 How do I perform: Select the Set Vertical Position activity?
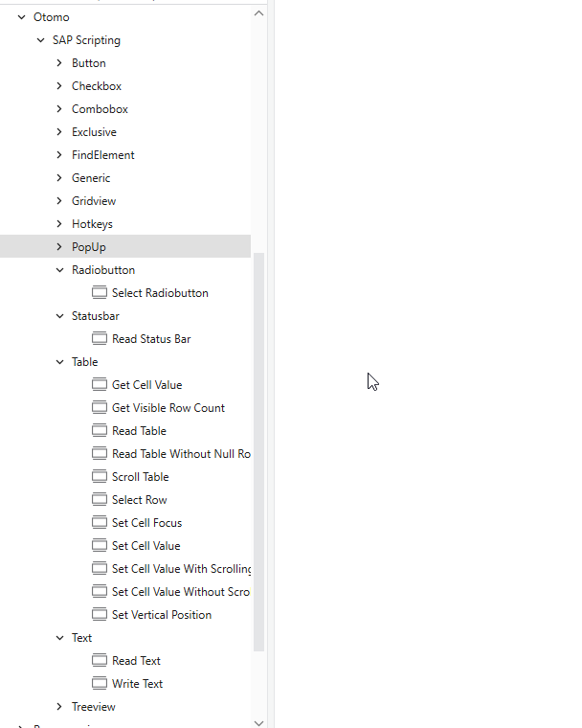coord(162,615)
